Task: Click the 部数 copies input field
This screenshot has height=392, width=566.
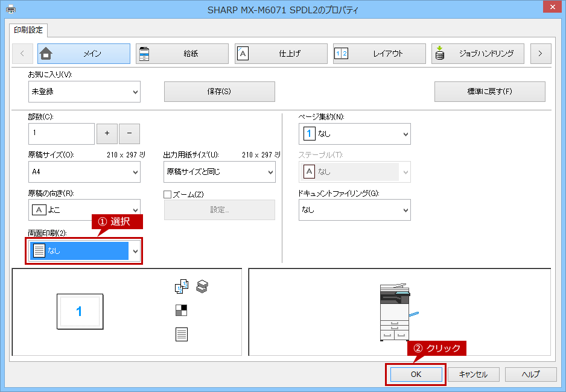Action: tap(62, 134)
